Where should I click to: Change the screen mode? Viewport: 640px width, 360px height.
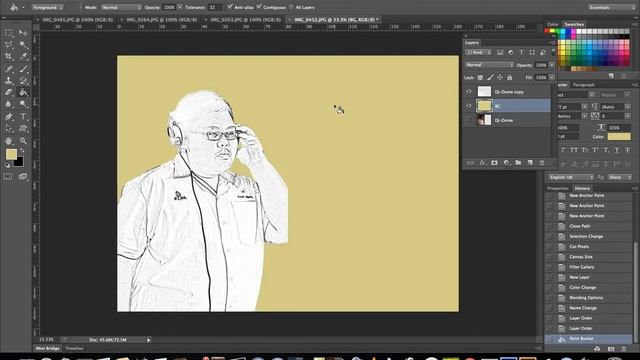(23, 176)
